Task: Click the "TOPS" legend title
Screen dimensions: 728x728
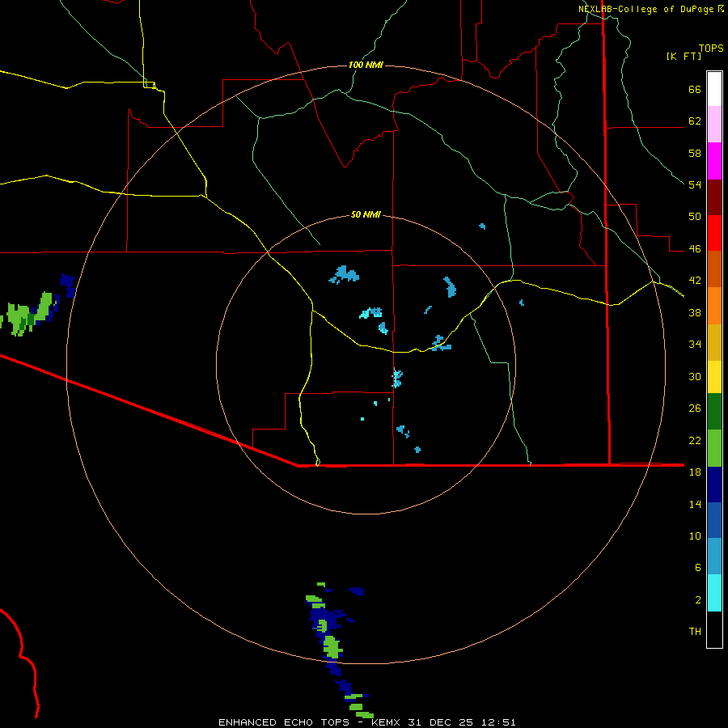Action: pyautogui.click(x=711, y=49)
